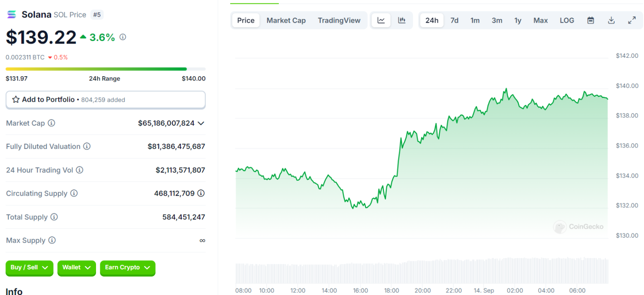Switch to the TradingView tab

[x=339, y=20]
